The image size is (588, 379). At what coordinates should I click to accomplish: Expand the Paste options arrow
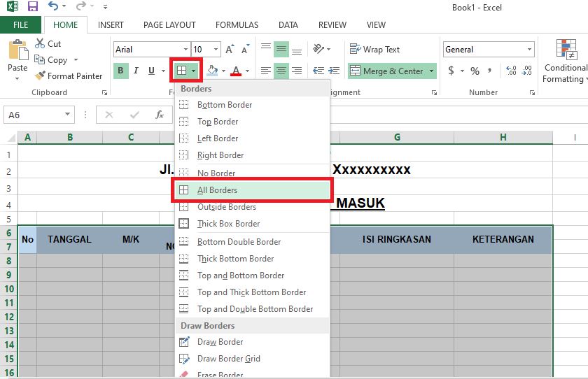[x=17, y=78]
